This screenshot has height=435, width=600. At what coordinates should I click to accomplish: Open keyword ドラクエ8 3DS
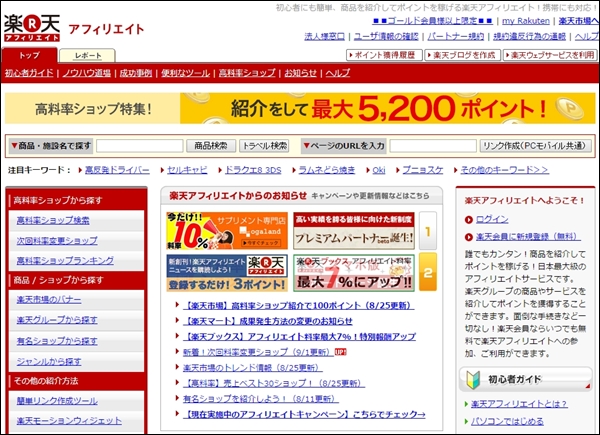click(253, 170)
